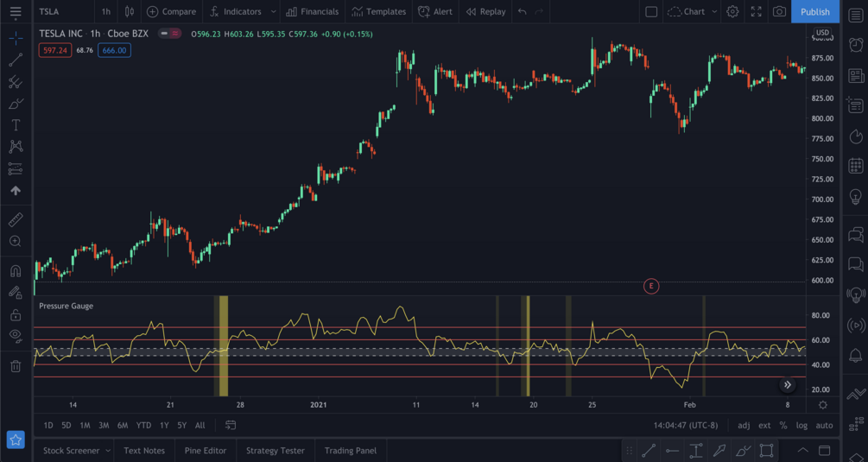Set time range to All
The image size is (868, 462).
click(200, 426)
